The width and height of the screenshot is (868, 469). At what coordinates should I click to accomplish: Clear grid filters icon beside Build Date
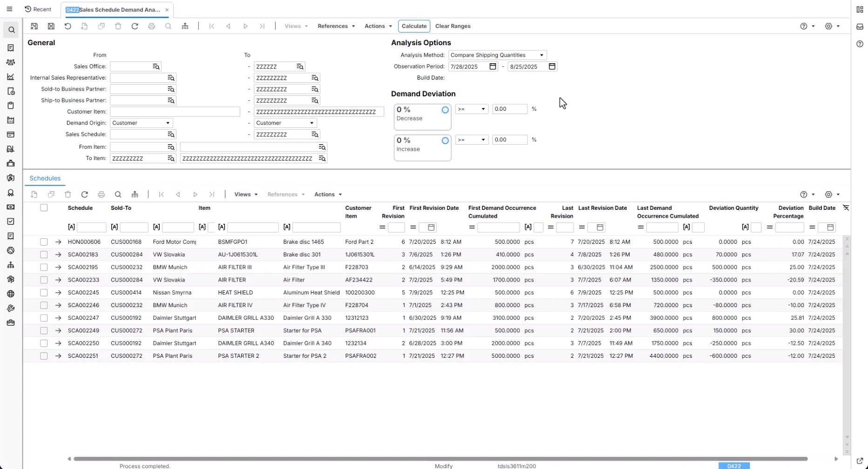pyautogui.click(x=846, y=208)
